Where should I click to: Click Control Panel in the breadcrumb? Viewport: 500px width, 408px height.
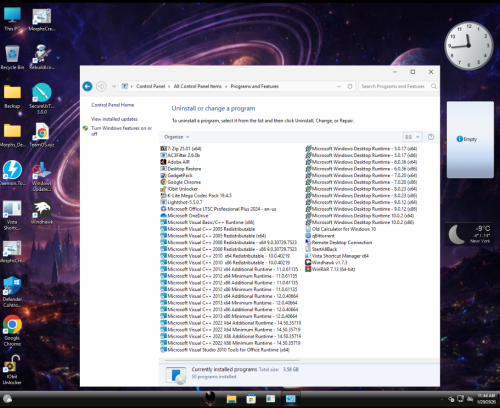click(150, 86)
